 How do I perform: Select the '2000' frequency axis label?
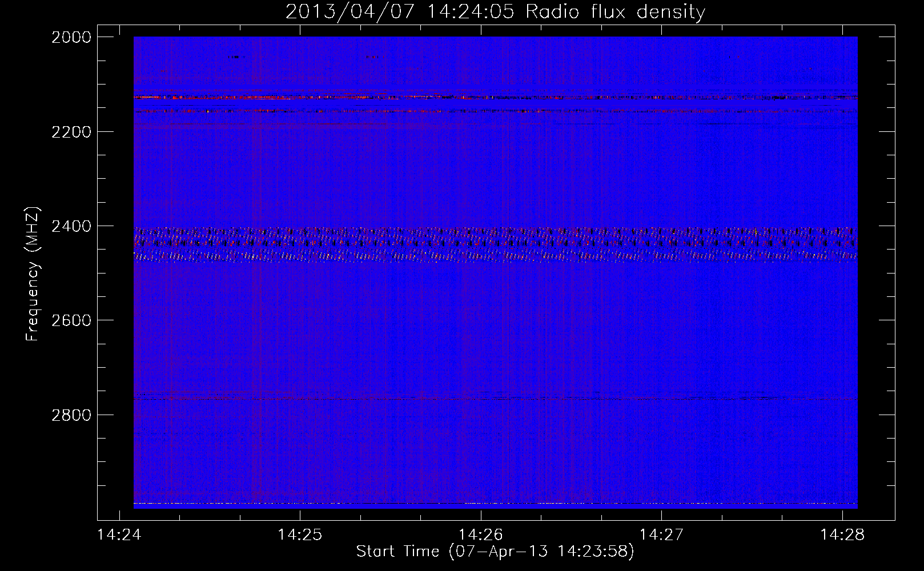[x=71, y=37]
